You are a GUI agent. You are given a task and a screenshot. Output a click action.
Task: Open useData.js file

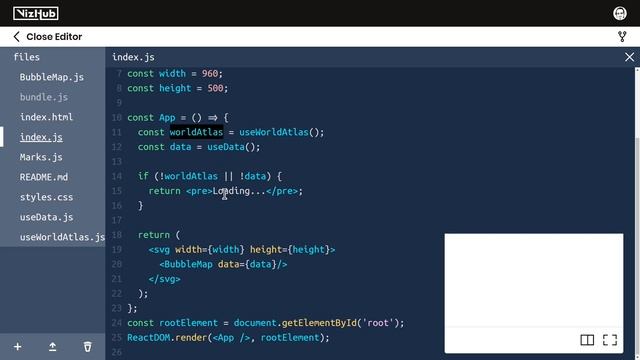click(46, 217)
